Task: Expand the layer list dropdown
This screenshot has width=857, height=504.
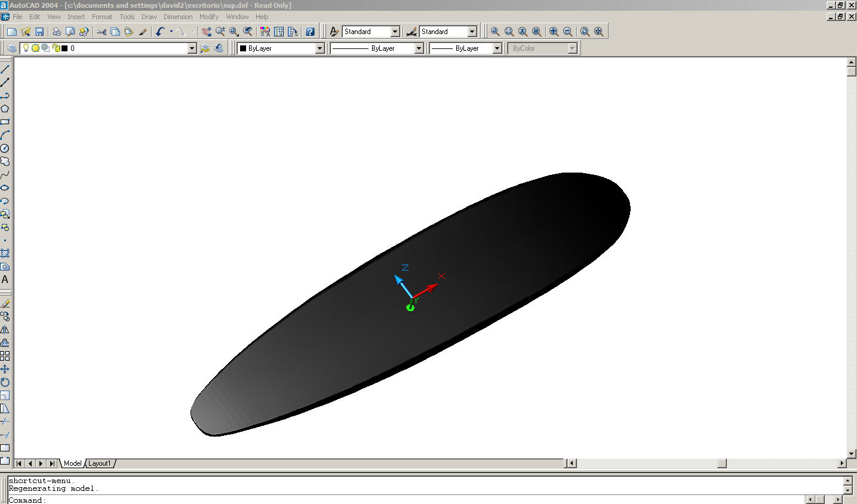Action: pyautogui.click(x=192, y=48)
